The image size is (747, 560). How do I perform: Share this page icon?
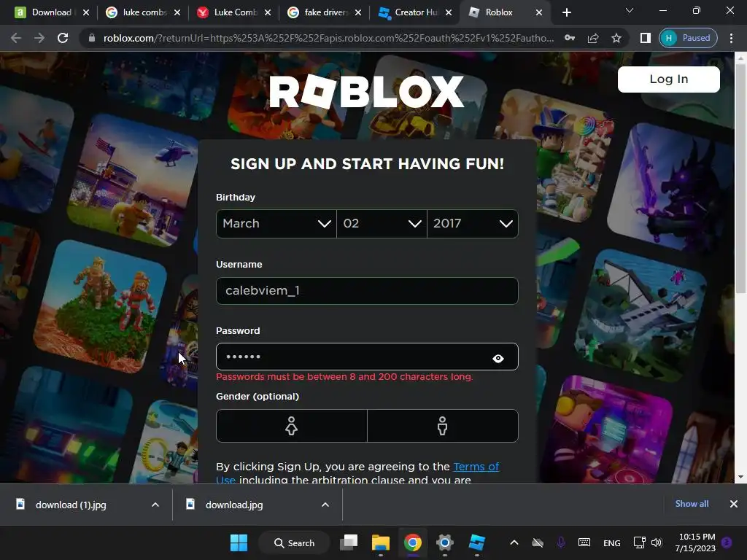pos(593,38)
